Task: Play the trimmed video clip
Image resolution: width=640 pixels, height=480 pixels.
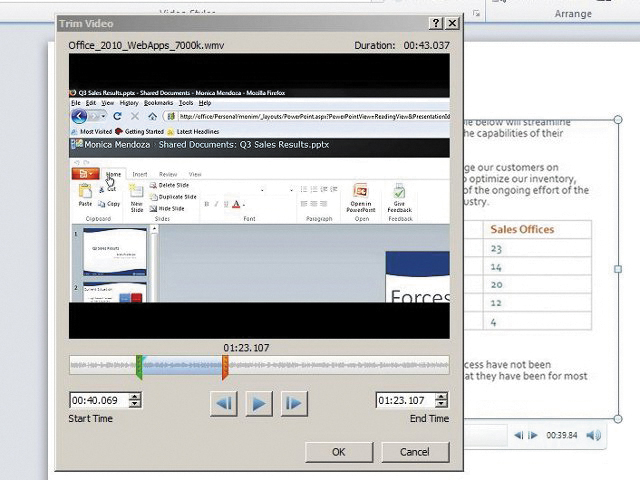Action: click(259, 404)
